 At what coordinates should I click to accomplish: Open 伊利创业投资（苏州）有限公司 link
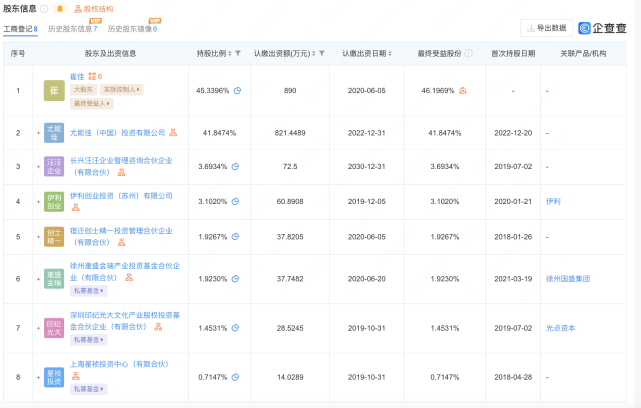[121, 196]
